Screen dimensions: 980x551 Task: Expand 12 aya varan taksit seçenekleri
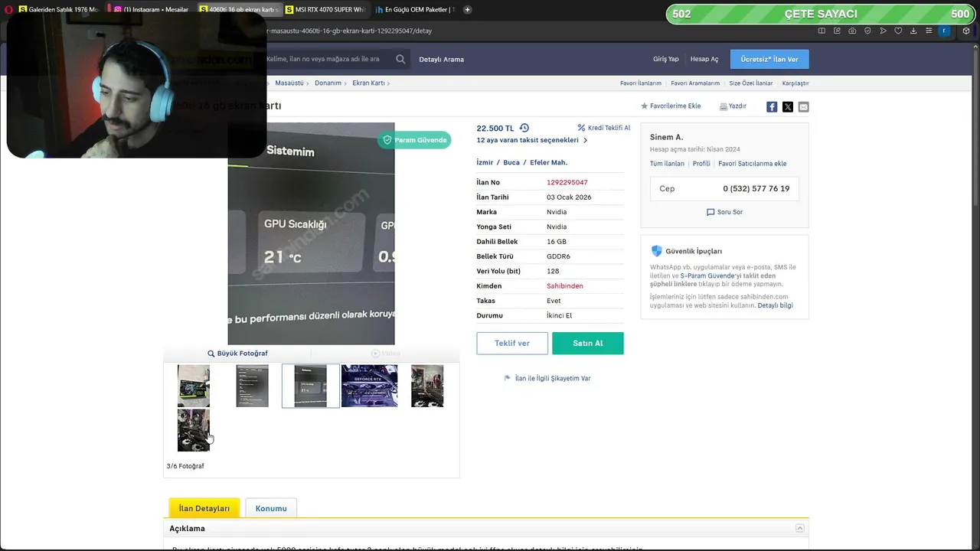pos(532,140)
